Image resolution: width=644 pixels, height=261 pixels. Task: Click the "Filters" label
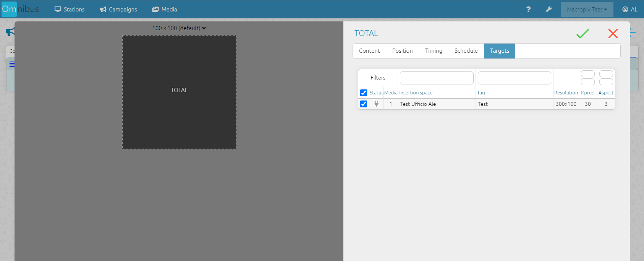378,78
